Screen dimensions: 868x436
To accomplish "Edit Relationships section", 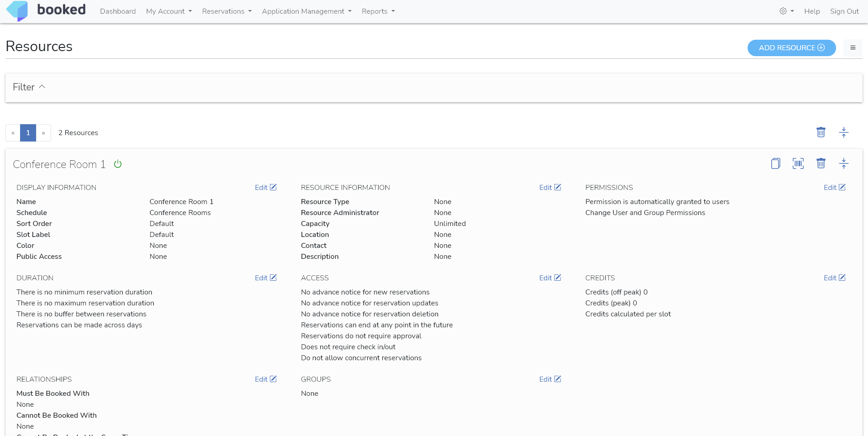I will 265,379.
